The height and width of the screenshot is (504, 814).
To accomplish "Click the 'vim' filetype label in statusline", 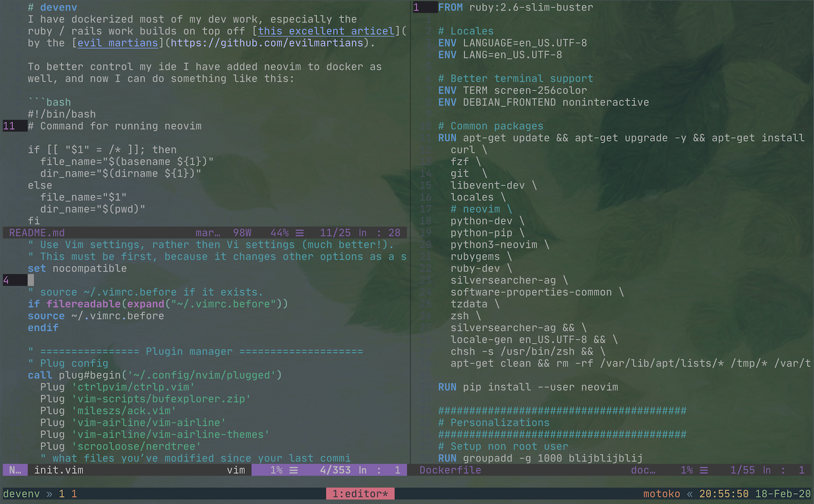I will 236,470.
